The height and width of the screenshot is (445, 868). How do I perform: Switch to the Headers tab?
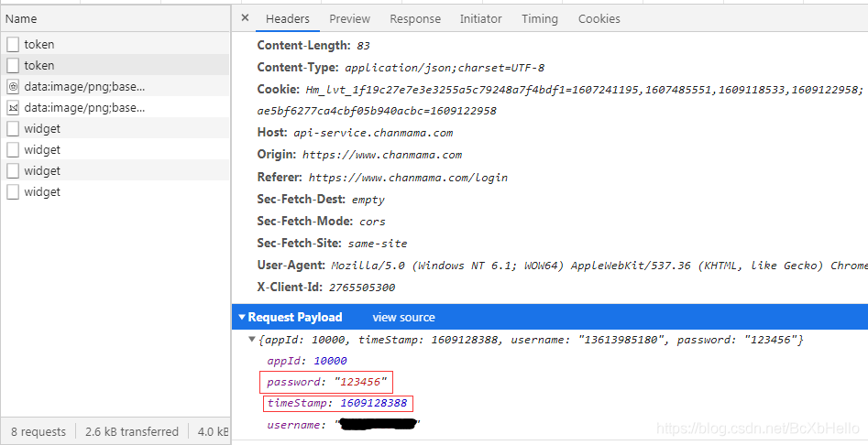287,19
